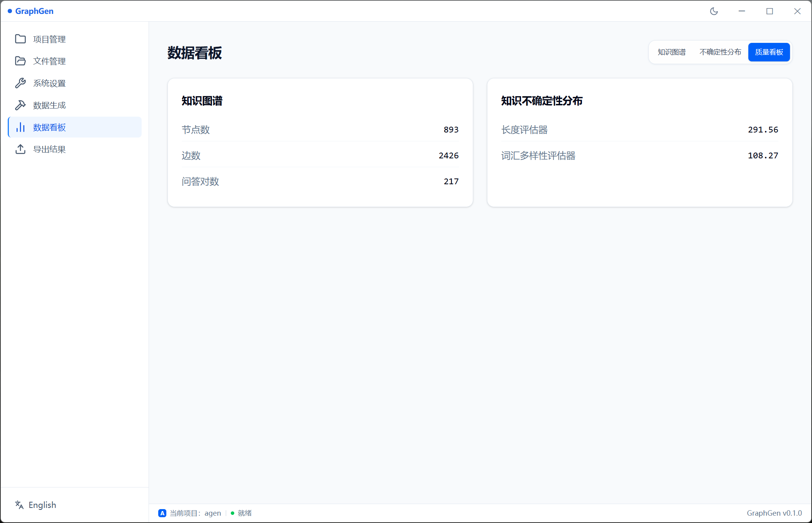Maximize the GraphGen window
812x523 pixels.
coord(770,11)
